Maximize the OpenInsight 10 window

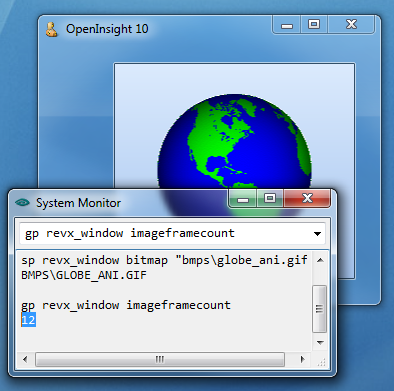[314, 25]
